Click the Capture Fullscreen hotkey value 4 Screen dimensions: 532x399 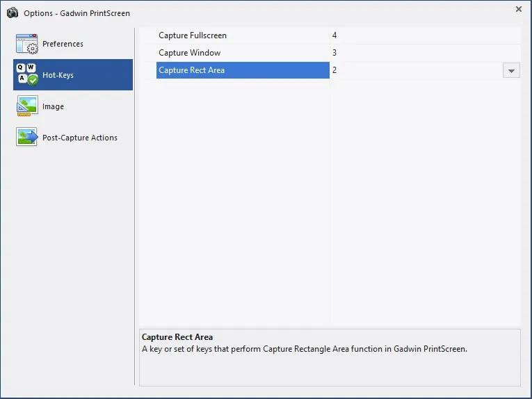pyautogui.click(x=334, y=35)
